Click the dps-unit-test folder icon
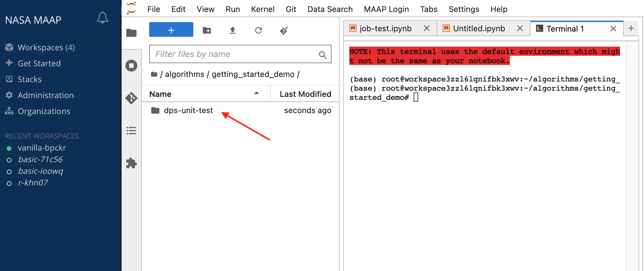 155,110
